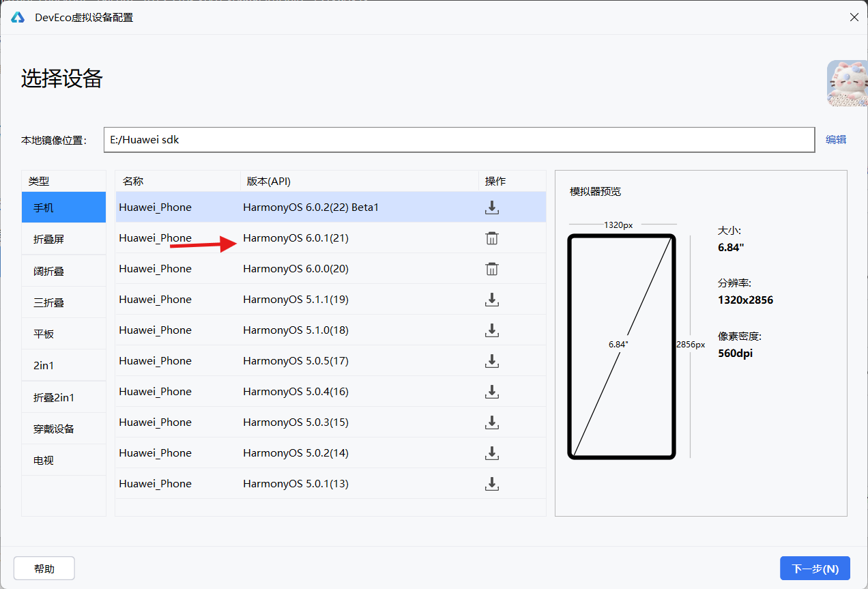The width and height of the screenshot is (868, 589).
Task: Download HarmonyOS 5.0.4(16) image
Action: coord(491,391)
